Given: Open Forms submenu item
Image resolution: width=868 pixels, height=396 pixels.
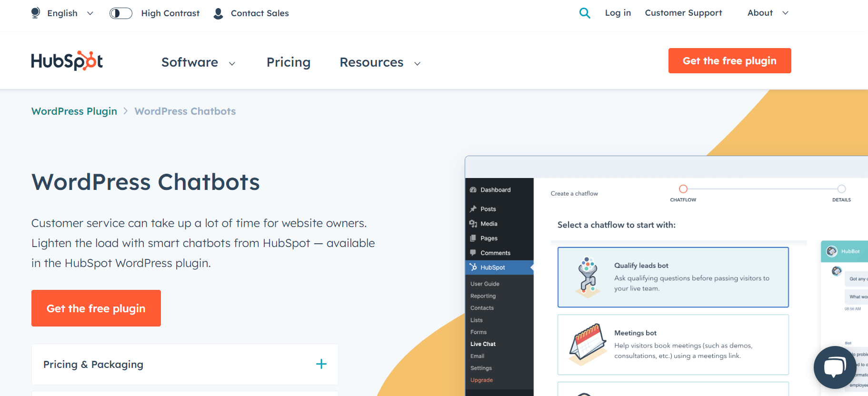Looking at the screenshot, I should 478,332.
